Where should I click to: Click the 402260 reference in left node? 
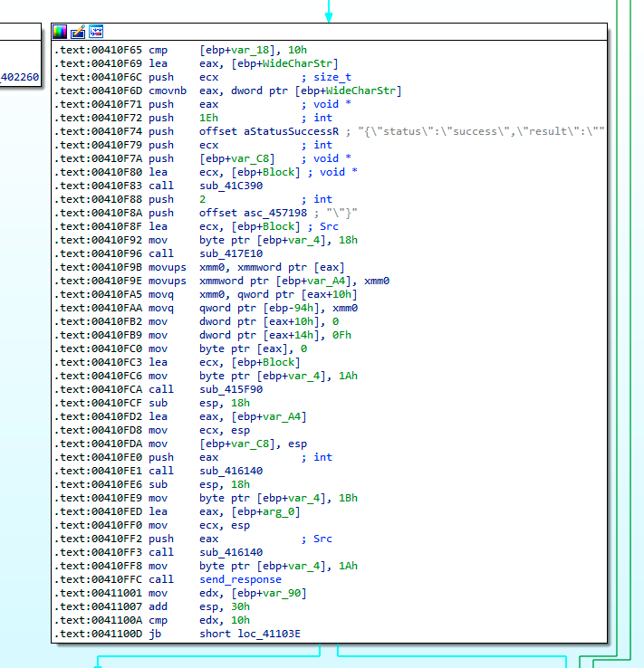(20, 77)
